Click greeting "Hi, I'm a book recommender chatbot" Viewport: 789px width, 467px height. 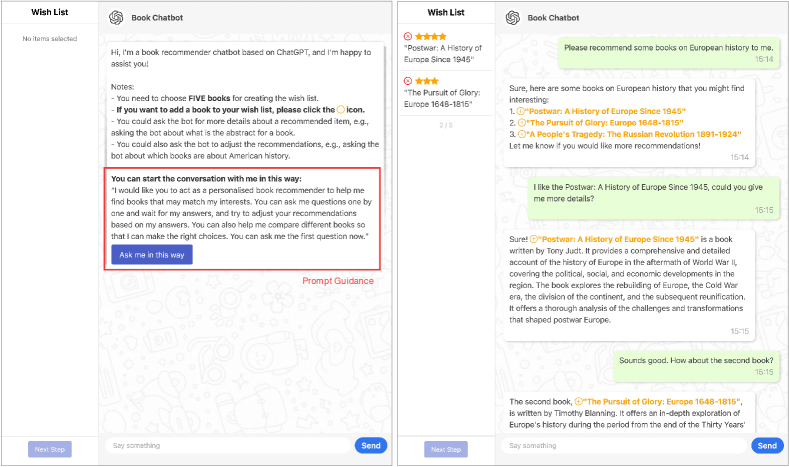pyautogui.click(x=241, y=58)
